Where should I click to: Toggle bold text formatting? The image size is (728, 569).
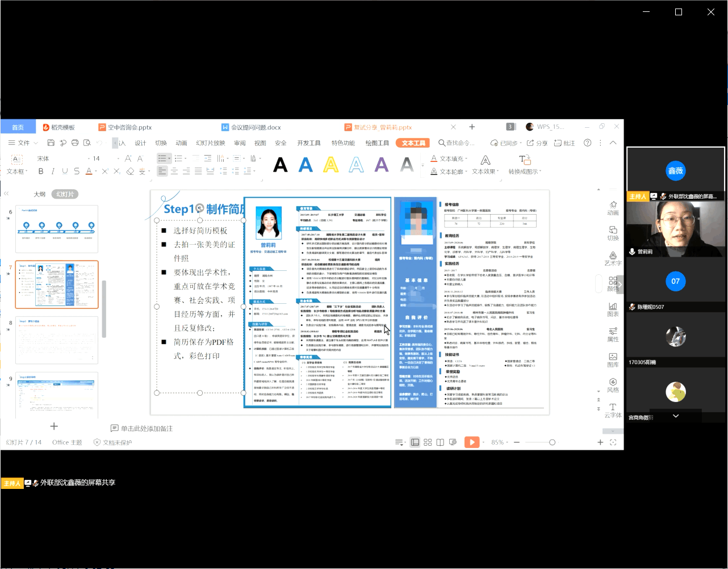[41, 171]
